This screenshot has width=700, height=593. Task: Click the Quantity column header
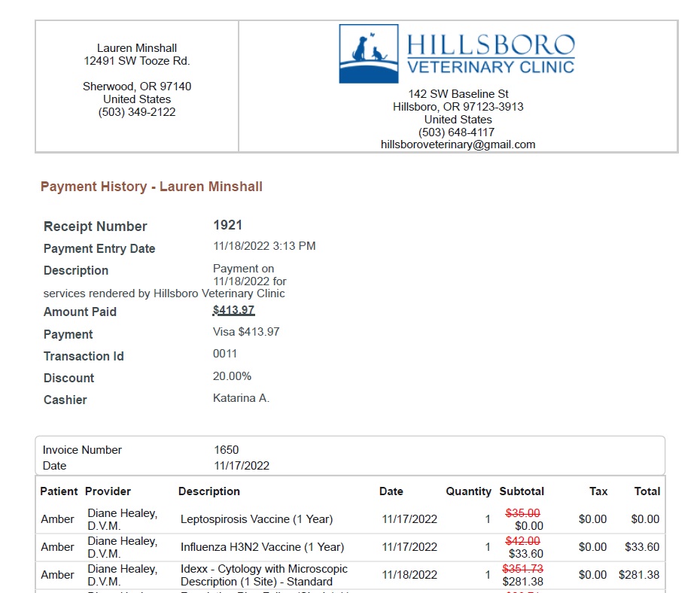point(468,491)
